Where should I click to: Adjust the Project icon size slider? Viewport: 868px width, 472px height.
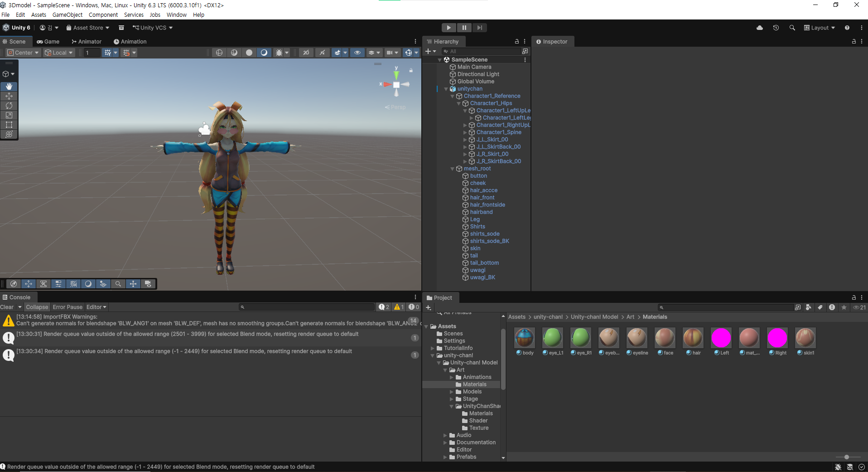click(846, 457)
